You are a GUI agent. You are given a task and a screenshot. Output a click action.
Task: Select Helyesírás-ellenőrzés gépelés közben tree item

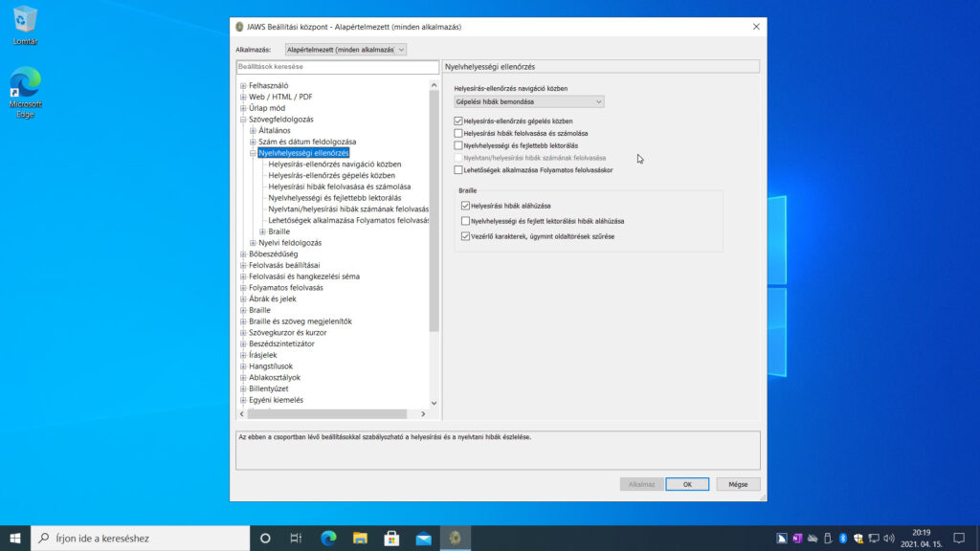coord(331,176)
